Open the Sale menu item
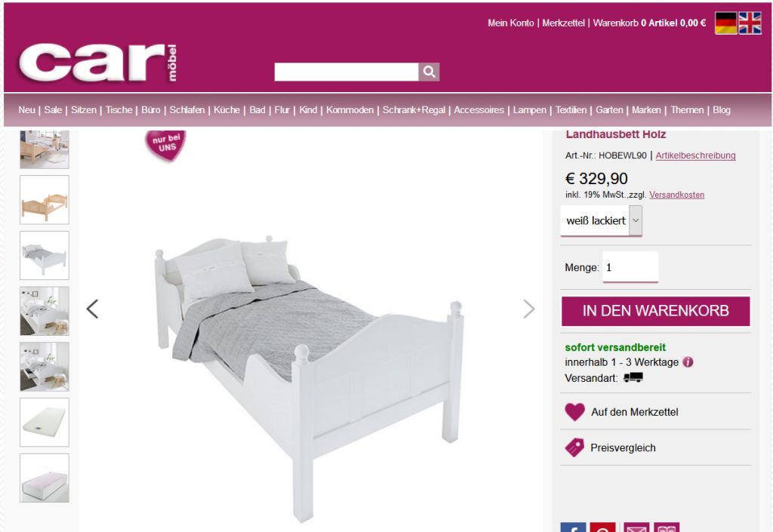 tap(53, 110)
